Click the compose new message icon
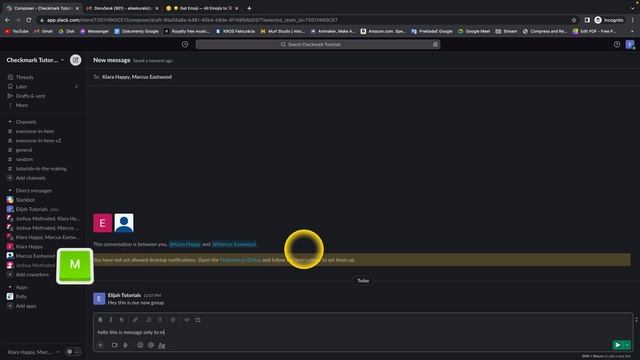The width and height of the screenshot is (640, 360). point(76,60)
